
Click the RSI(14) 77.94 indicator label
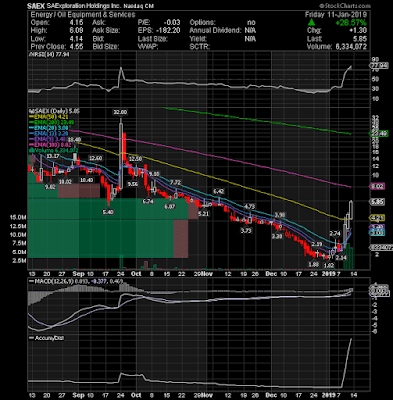point(49,55)
